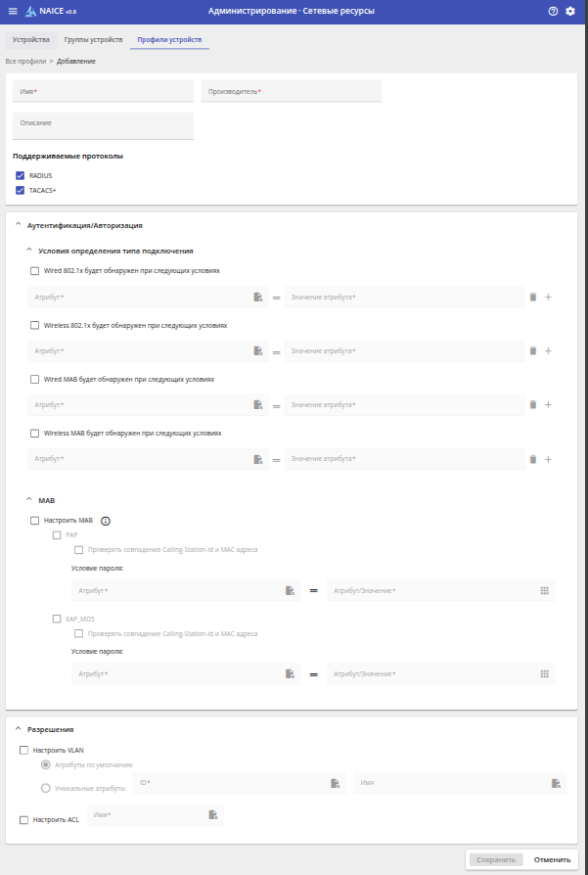Viewport: 588px width, 875px height.
Task: Collapse the Разрешения section
Action: pyautogui.click(x=17, y=729)
